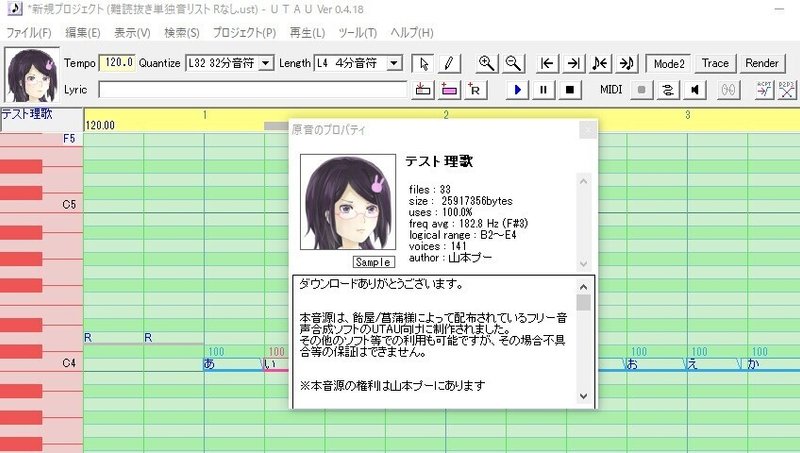Select the お note

[657, 364]
